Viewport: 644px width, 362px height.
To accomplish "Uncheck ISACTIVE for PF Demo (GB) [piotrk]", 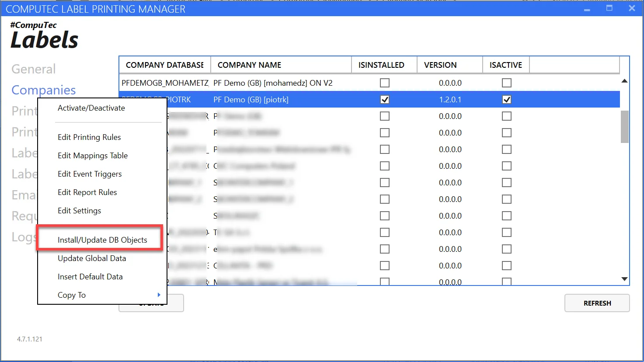I will point(506,100).
